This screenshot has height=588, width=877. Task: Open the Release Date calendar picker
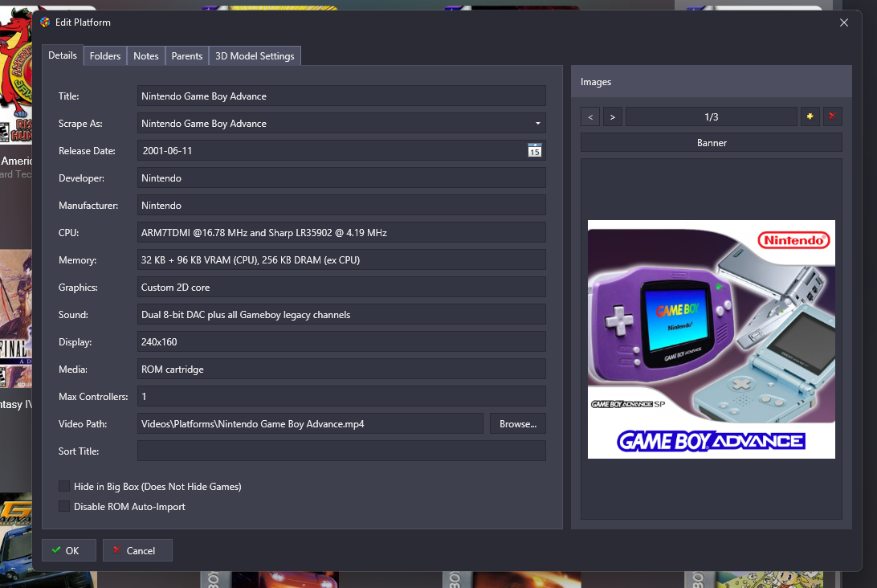(x=534, y=150)
